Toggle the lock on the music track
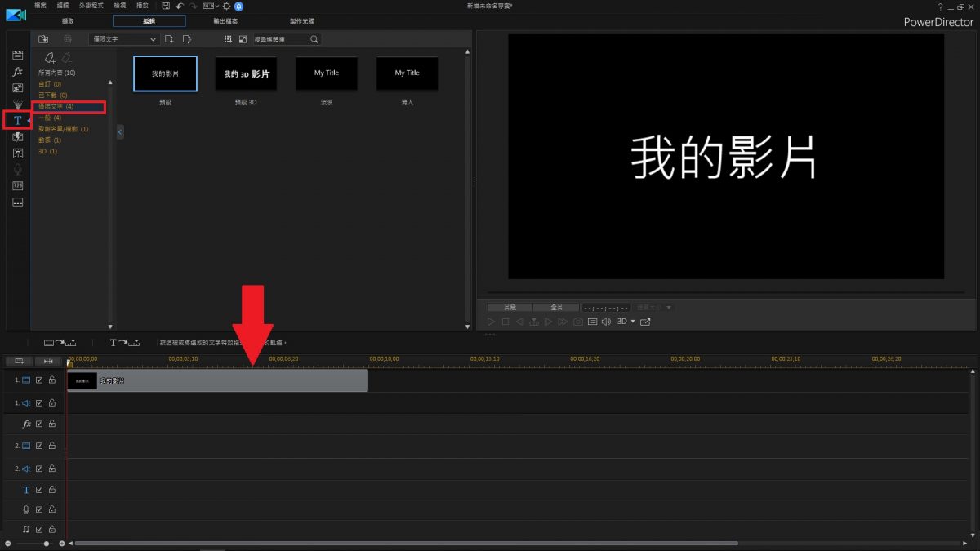 coord(51,529)
